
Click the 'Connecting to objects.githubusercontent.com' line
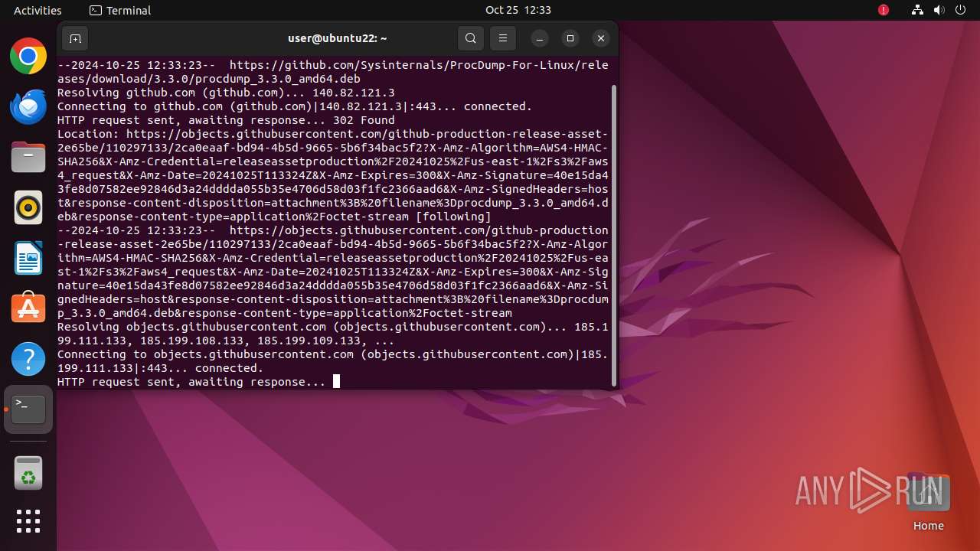333,361
